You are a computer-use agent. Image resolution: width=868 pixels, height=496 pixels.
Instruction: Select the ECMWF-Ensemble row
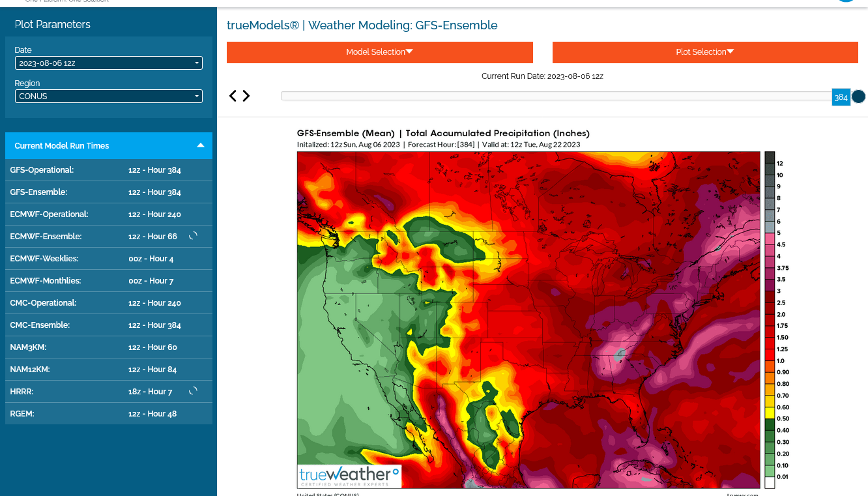pos(109,237)
